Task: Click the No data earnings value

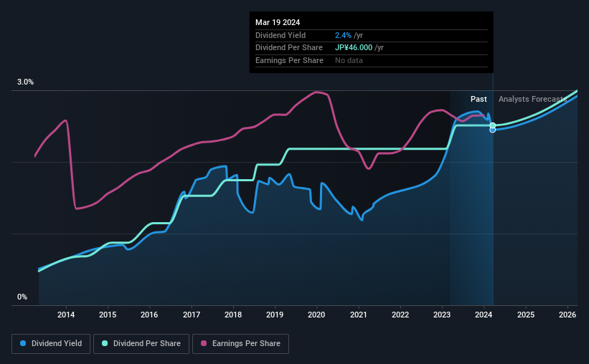Action: point(349,60)
